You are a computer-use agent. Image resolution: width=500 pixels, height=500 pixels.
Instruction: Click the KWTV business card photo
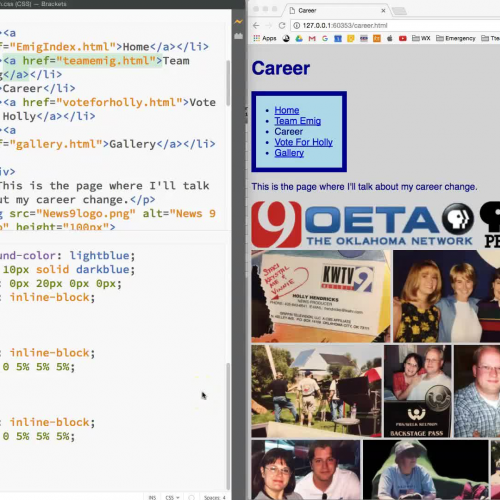pos(321,296)
